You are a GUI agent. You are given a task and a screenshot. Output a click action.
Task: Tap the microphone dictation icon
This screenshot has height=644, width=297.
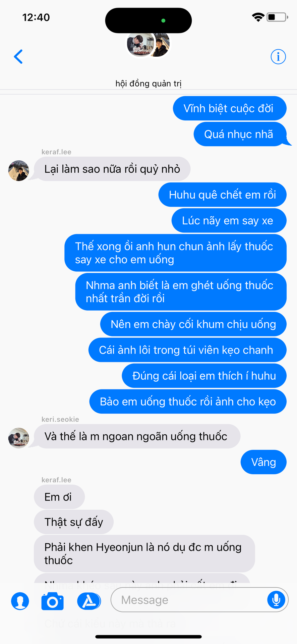pyautogui.click(x=276, y=599)
